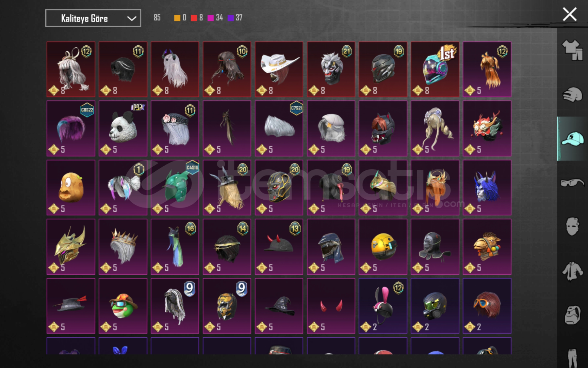Choose the helmet with 1st badge
The height and width of the screenshot is (368, 588).
(x=435, y=70)
